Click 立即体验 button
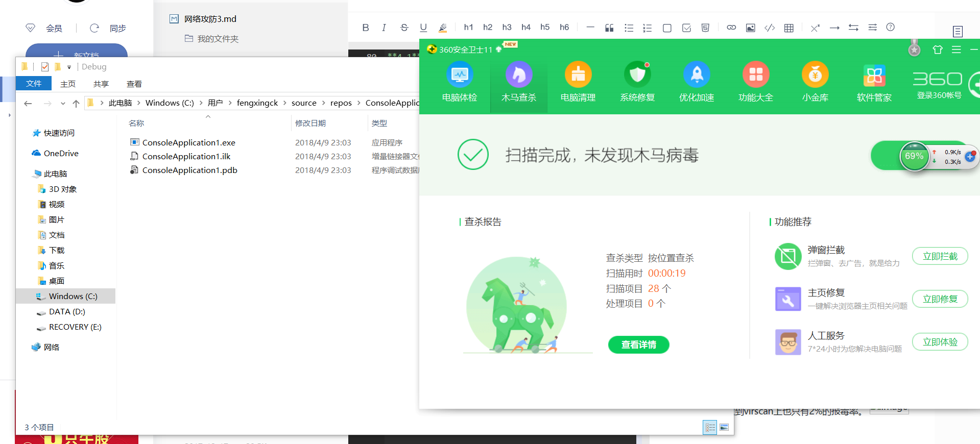 [940, 342]
